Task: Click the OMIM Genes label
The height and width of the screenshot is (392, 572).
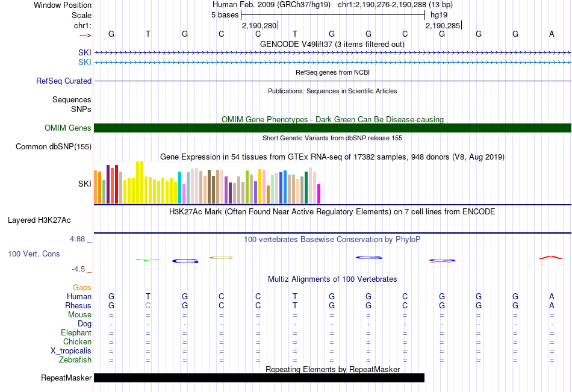Action: coord(67,128)
